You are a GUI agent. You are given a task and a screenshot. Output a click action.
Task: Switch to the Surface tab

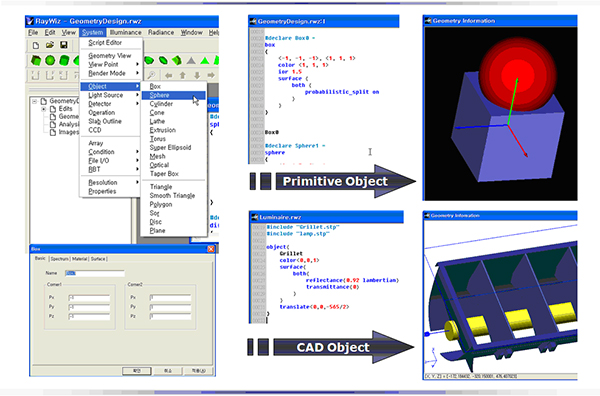[x=98, y=259]
